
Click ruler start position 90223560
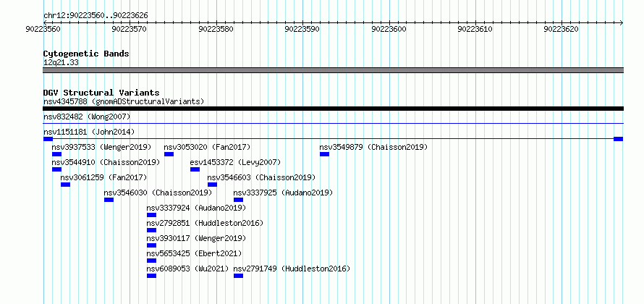43,29
